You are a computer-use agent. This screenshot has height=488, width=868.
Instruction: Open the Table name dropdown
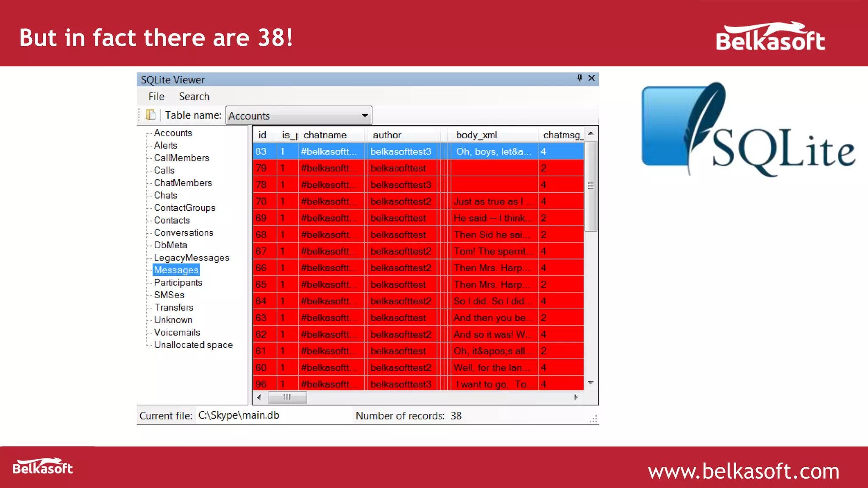point(299,115)
